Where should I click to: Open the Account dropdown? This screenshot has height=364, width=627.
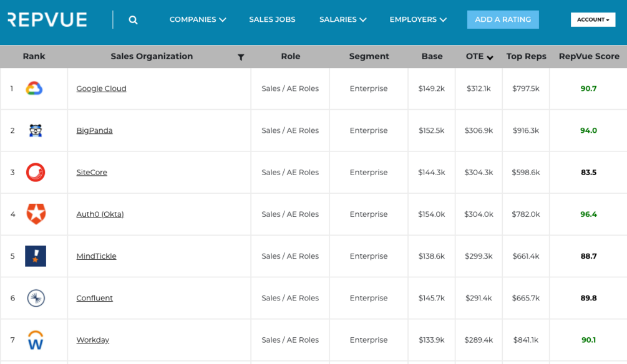coord(593,20)
